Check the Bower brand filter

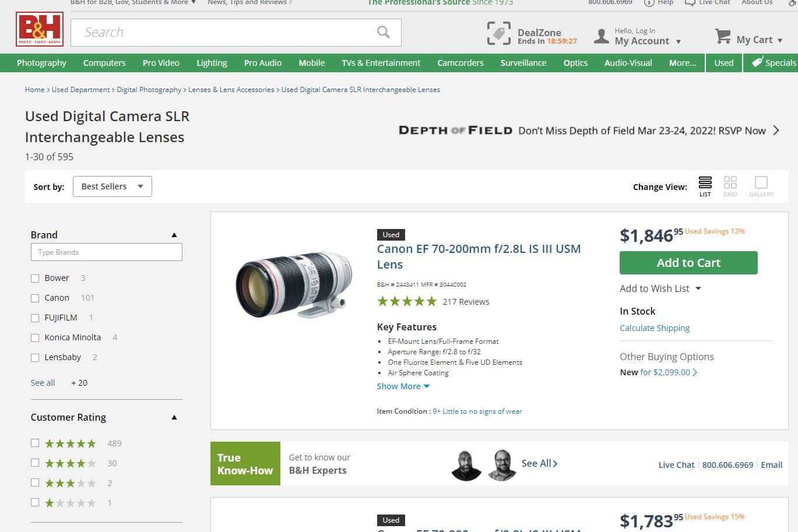pyautogui.click(x=35, y=279)
